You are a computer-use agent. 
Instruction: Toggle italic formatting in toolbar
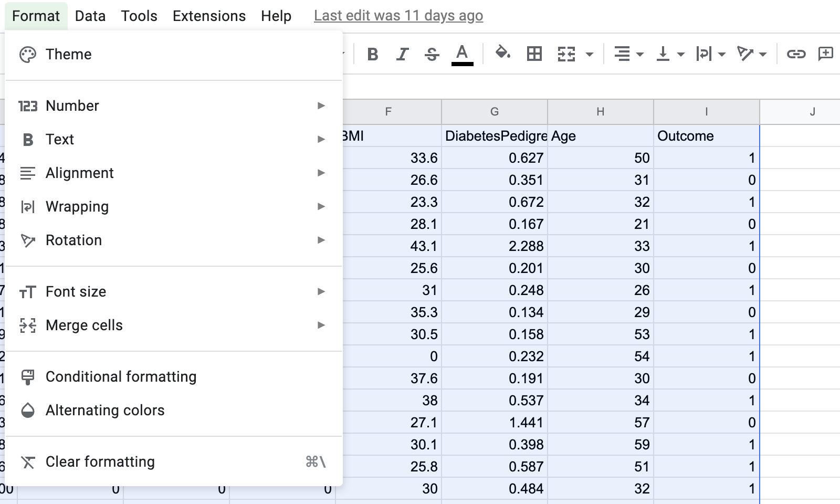(402, 54)
